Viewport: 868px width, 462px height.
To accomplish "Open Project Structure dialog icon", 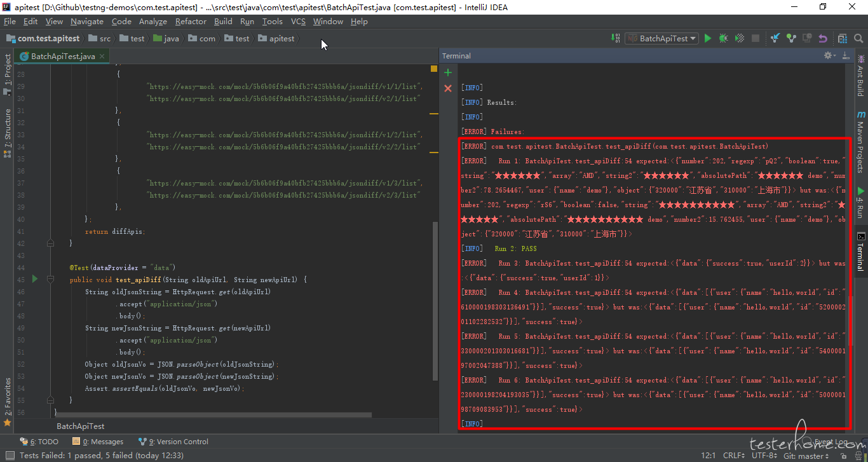I will (843, 38).
